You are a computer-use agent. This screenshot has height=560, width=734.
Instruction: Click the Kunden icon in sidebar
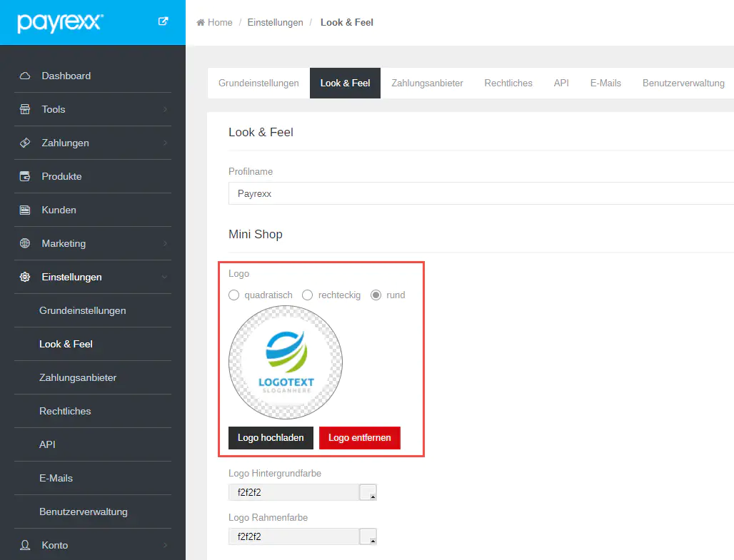(25, 210)
